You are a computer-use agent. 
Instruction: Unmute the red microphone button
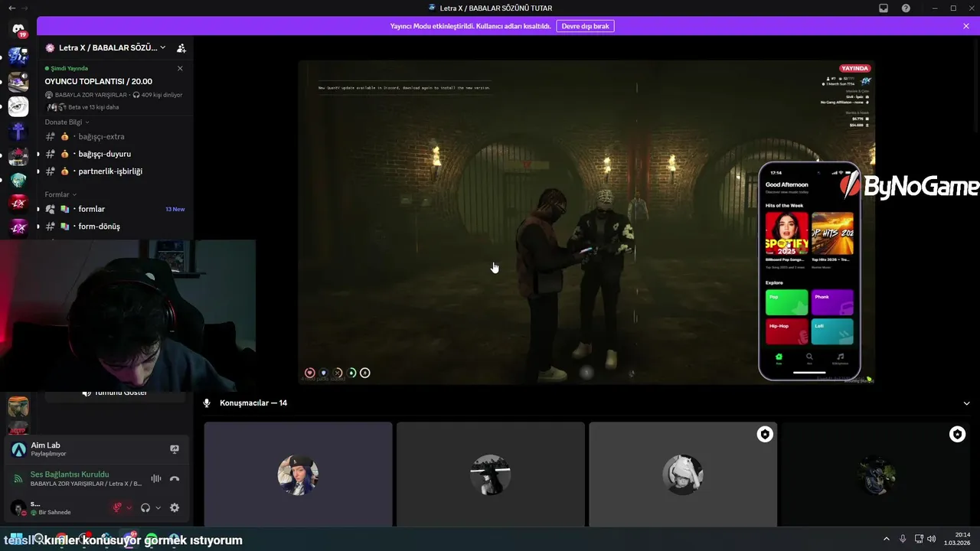pos(117,507)
